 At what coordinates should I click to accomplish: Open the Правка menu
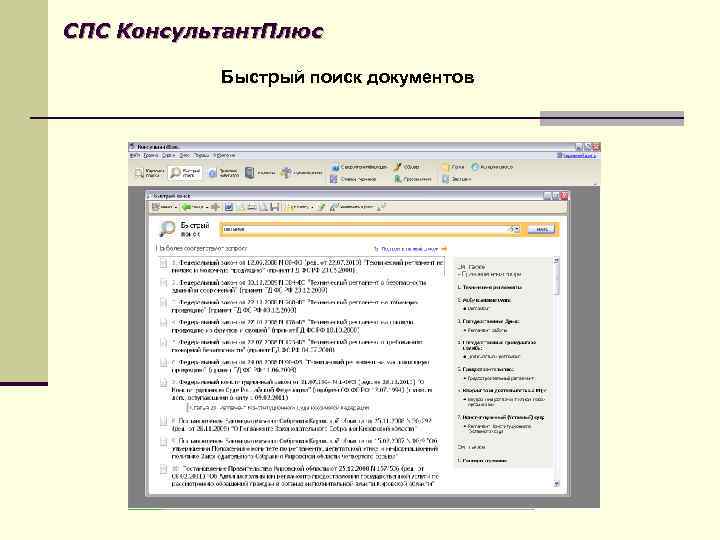[x=151, y=156]
